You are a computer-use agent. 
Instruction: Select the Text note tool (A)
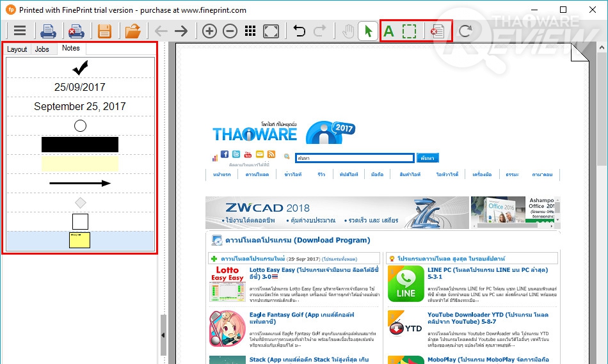point(388,31)
